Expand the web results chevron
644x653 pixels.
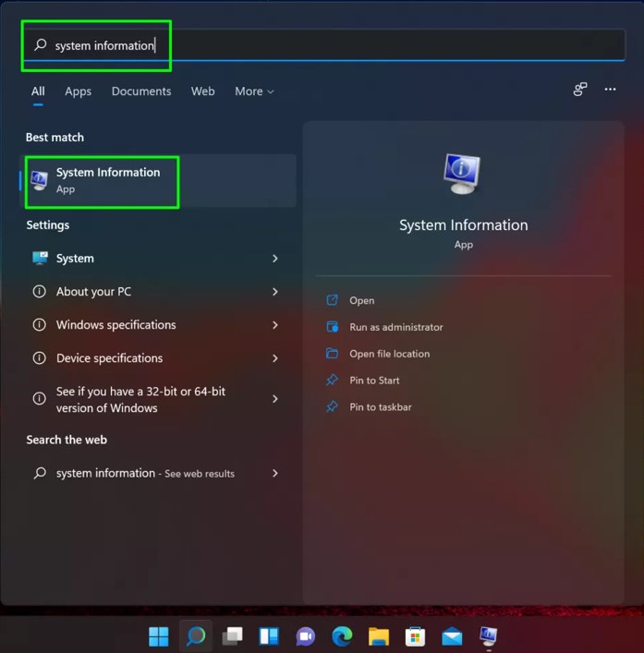coord(275,473)
